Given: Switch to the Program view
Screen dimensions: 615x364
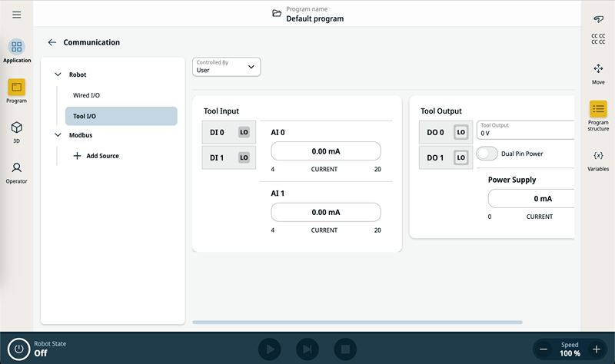Looking at the screenshot, I should 17,91.
